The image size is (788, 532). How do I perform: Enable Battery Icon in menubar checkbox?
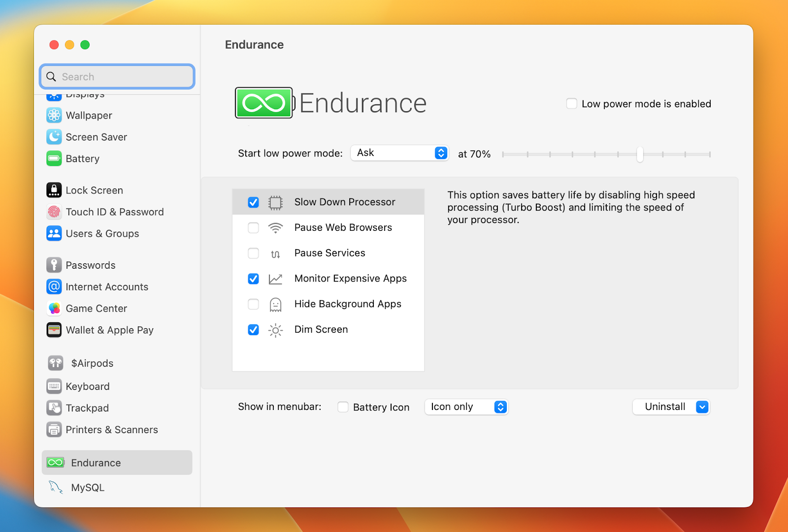click(343, 407)
